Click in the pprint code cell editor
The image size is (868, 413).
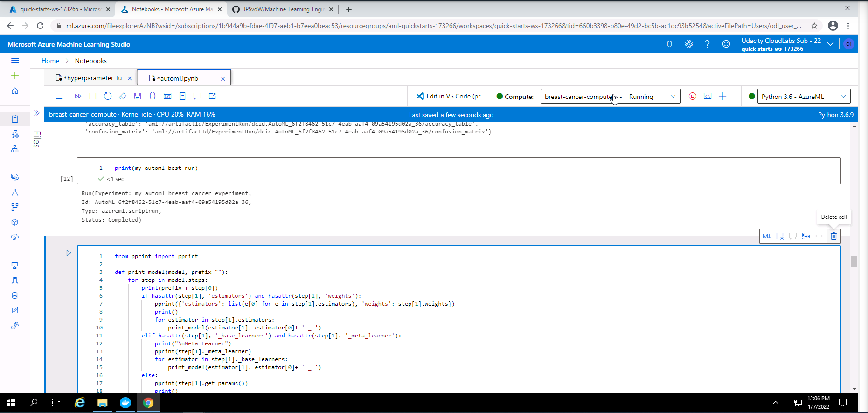(x=459, y=320)
